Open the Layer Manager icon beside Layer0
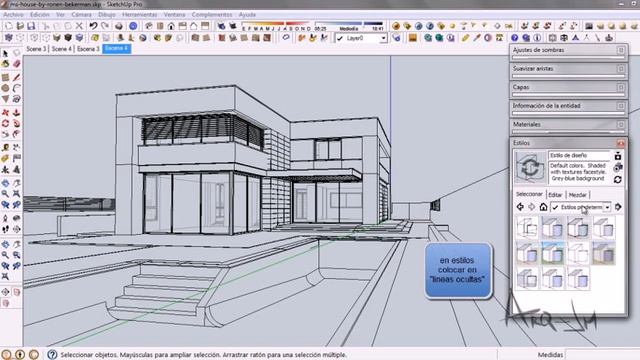This screenshot has width=640, height=360. click(x=396, y=38)
